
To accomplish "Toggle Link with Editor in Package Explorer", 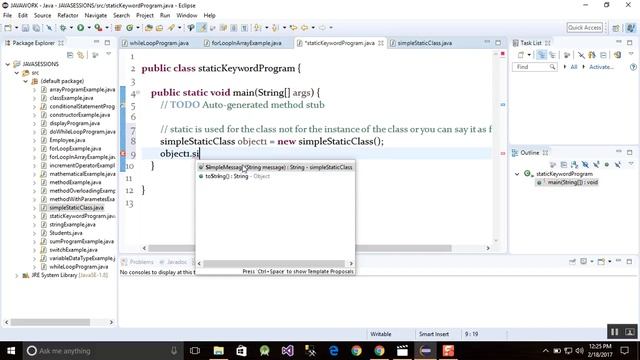I will tap(81, 55).
